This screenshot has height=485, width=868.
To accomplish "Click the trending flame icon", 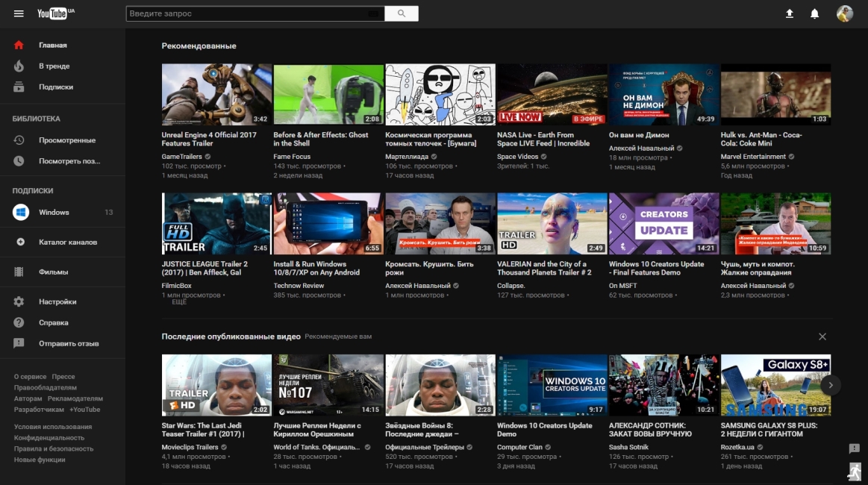I will (19, 66).
